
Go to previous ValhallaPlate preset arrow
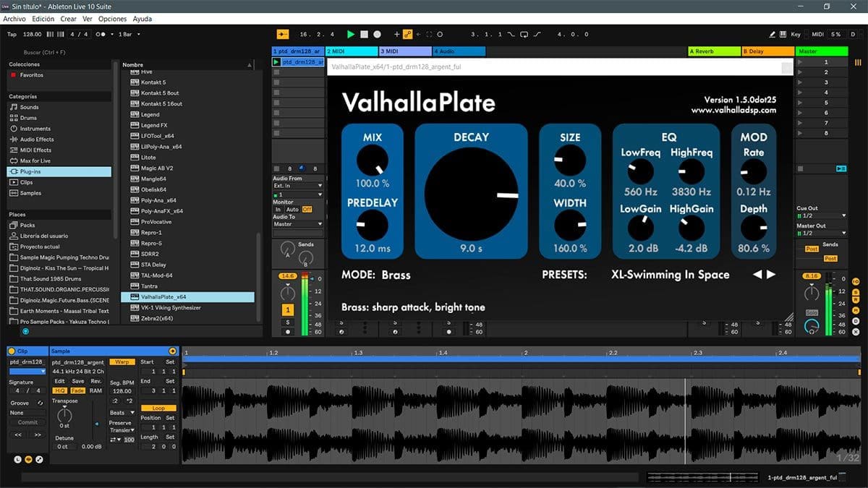758,275
